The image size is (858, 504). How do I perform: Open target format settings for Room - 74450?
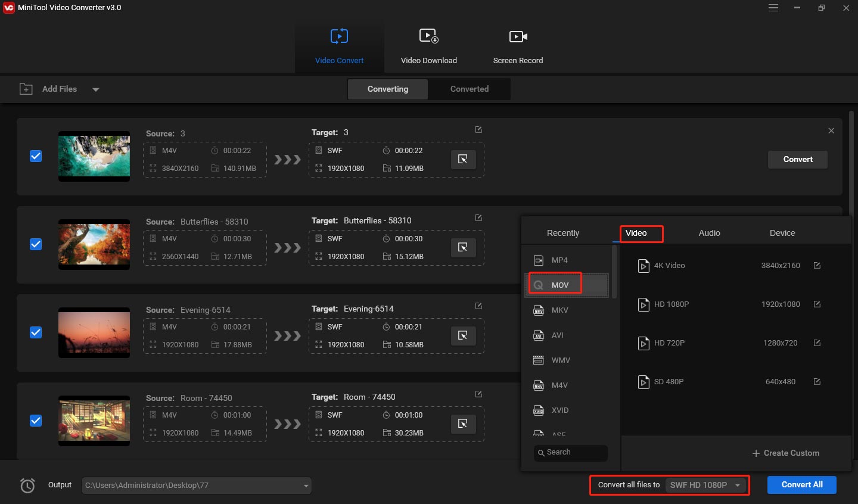click(463, 424)
